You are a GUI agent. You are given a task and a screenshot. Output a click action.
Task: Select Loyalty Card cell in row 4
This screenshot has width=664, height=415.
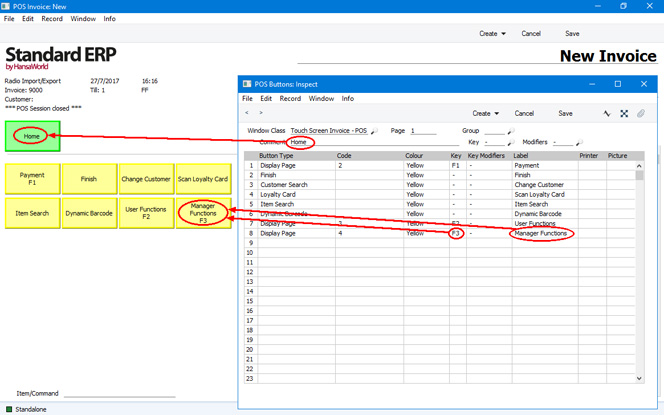pos(296,194)
